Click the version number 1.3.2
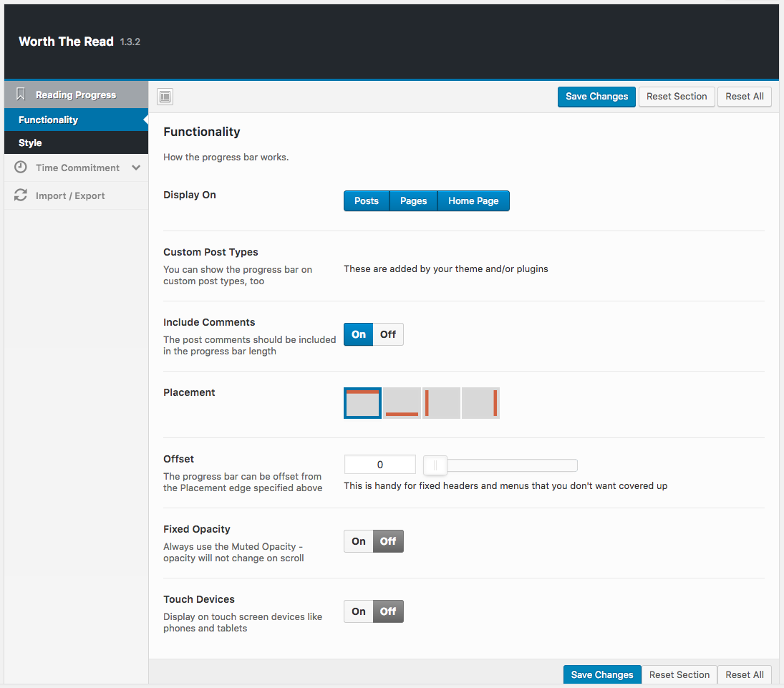Image resolution: width=784 pixels, height=688 pixels. [130, 42]
